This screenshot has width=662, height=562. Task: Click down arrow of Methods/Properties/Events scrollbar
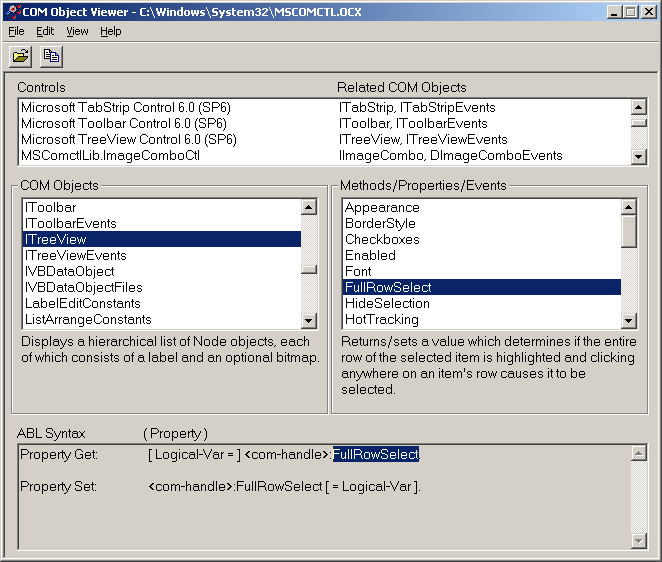(x=629, y=321)
